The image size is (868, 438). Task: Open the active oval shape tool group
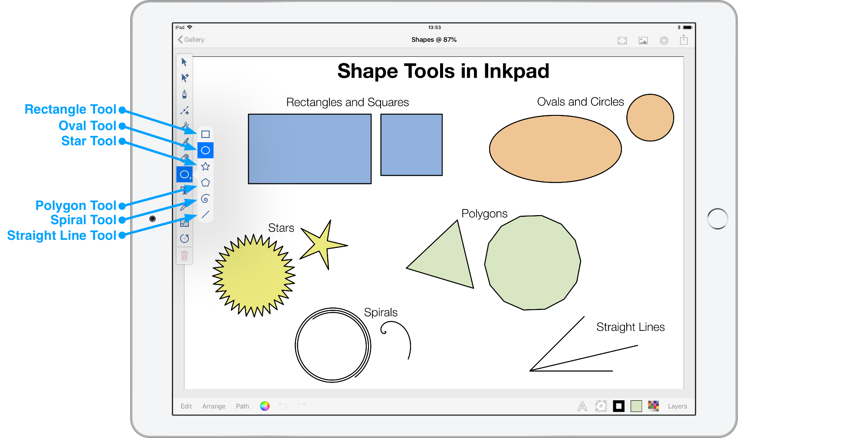point(184,174)
